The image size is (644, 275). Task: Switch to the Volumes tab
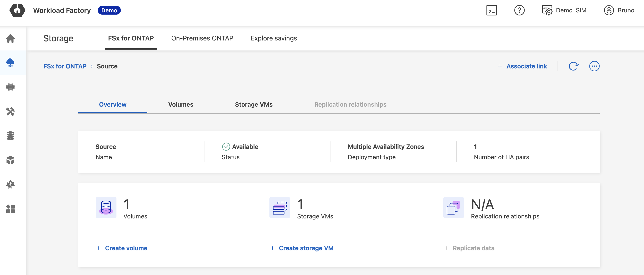(x=181, y=104)
